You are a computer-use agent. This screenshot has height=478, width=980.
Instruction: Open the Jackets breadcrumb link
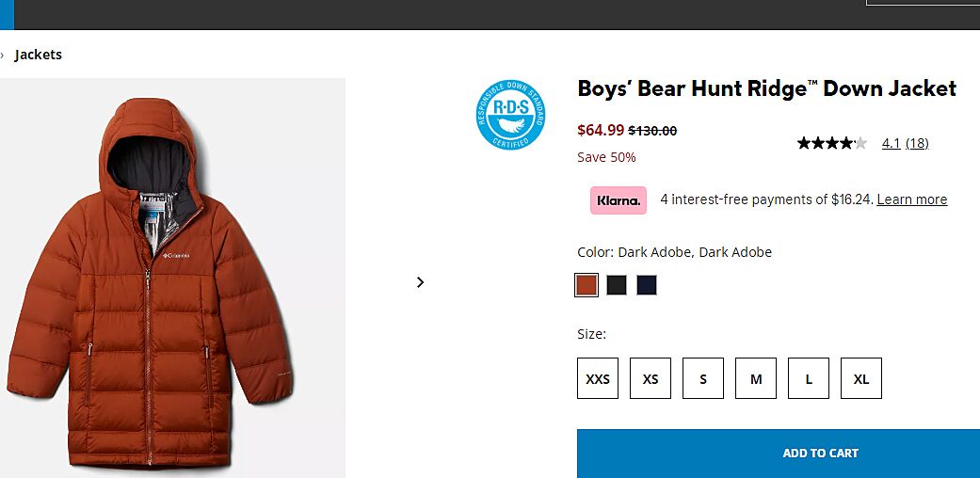pos(39,55)
